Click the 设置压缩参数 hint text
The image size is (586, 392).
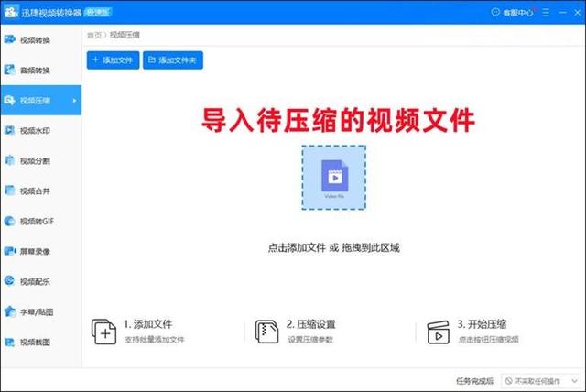(x=310, y=340)
